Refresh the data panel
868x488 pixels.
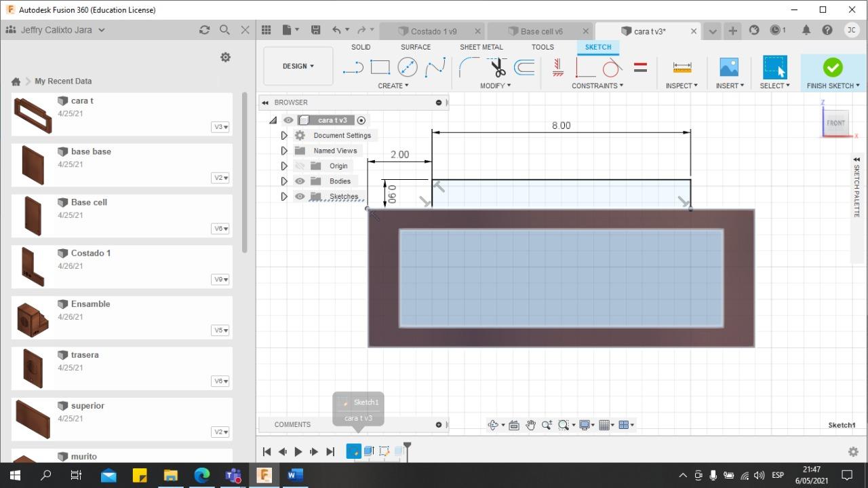(204, 30)
